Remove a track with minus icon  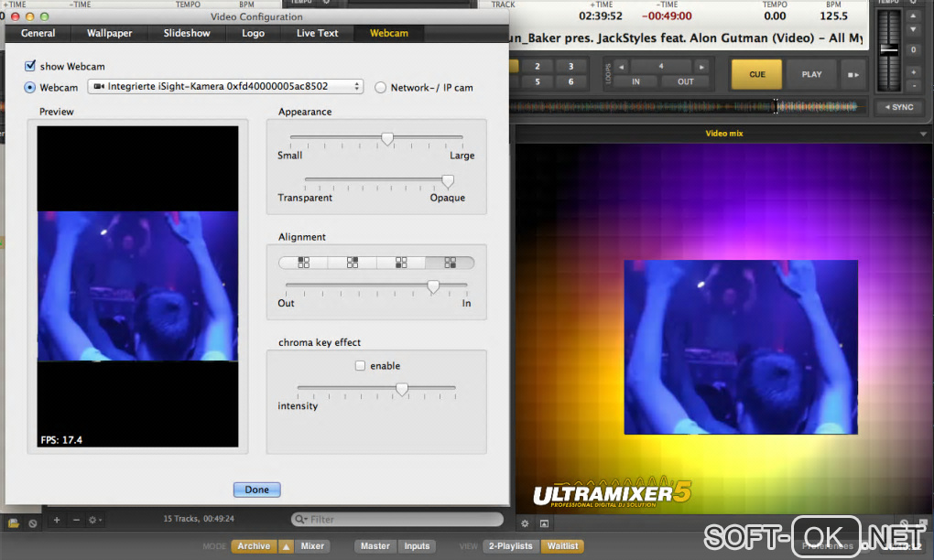pos(76,520)
